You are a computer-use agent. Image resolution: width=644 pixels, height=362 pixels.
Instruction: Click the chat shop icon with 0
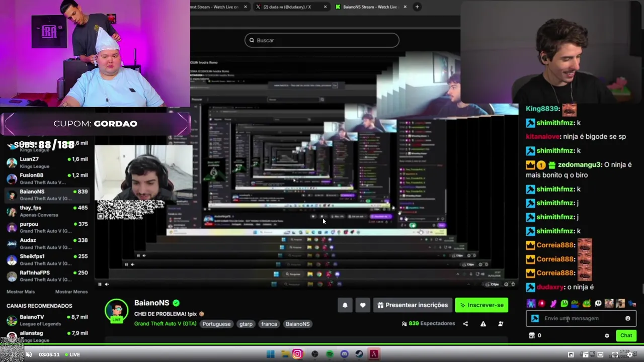pyautogui.click(x=535, y=335)
